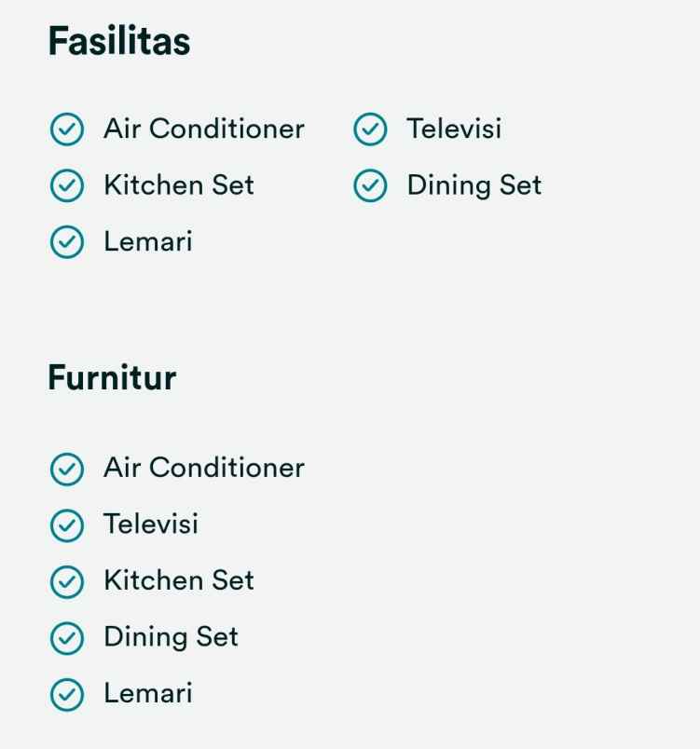Select the Furnitur section heading
700x749 pixels.
click(x=112, y=378)
